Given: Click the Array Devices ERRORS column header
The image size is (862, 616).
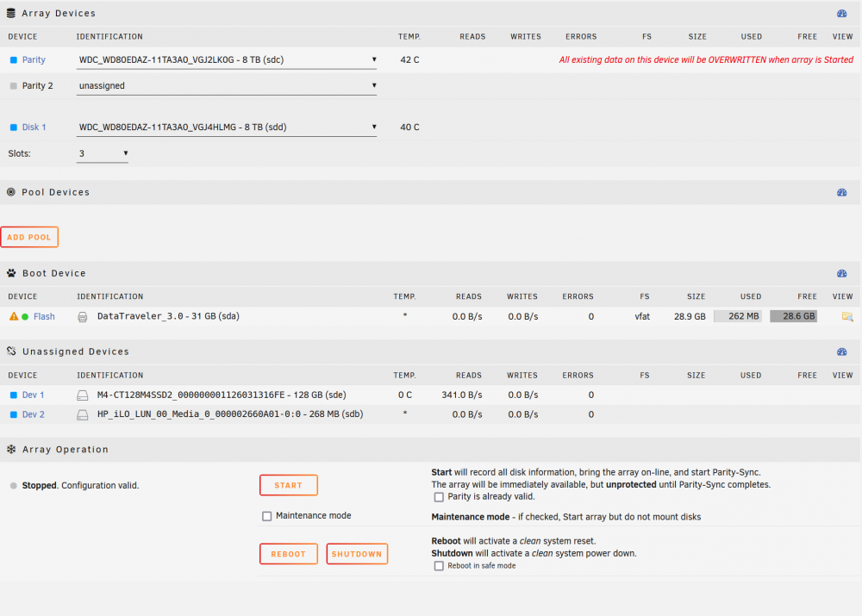Looking at the screenshot, I should click(x=581, y=37).
